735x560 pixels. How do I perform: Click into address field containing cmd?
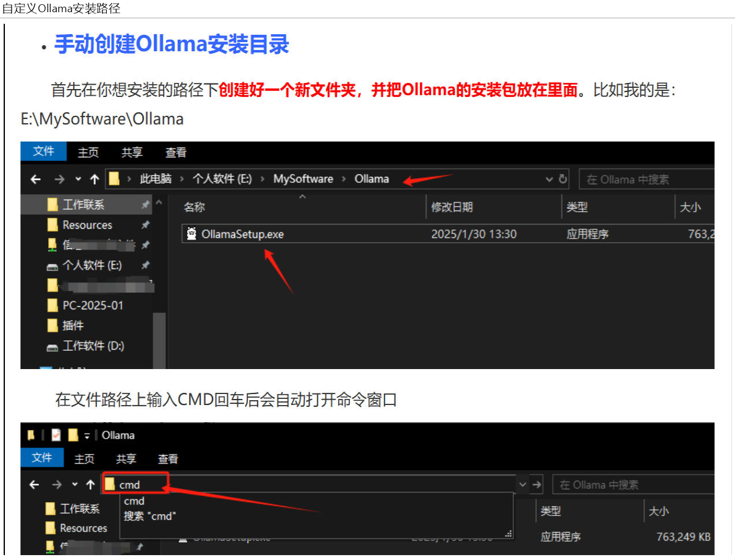pyautogui.click(x=308, y=484)
